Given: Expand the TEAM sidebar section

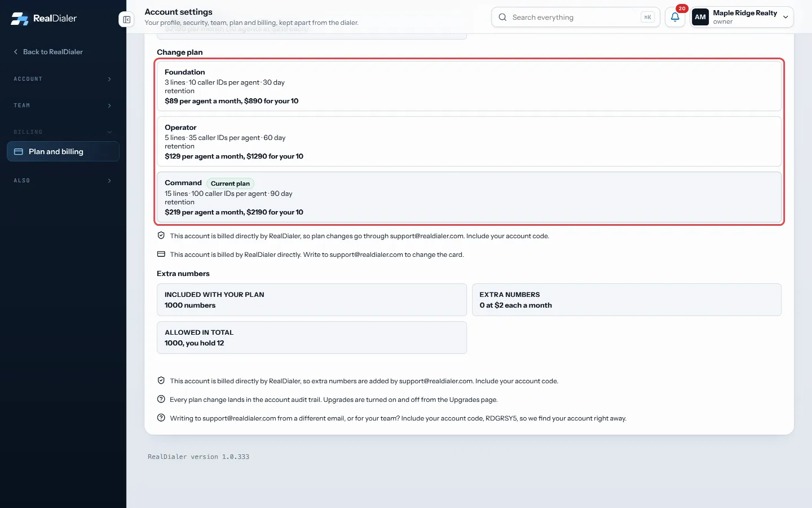Looking at the screenshot, I should 63,106.
